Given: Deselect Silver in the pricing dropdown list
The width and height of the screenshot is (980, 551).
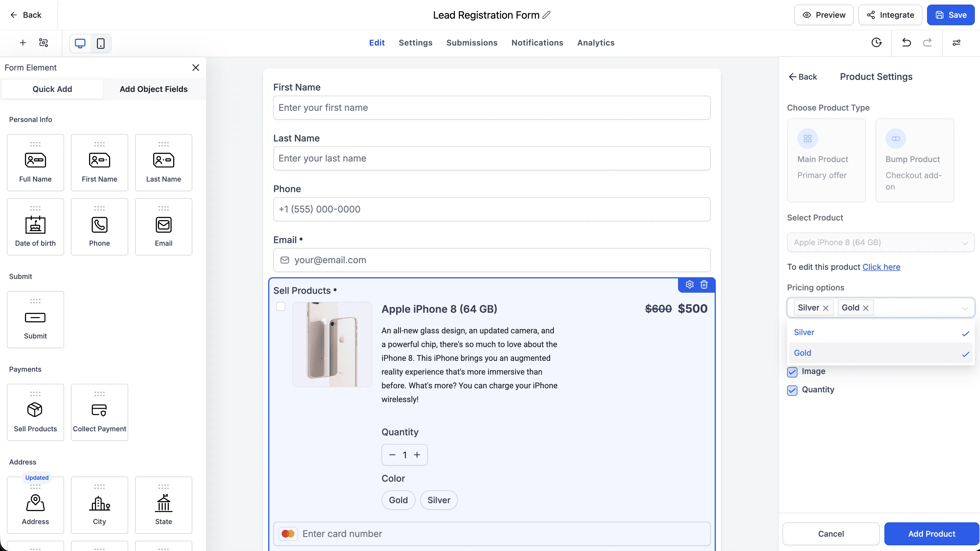Looking at the screenshot, I should tap(881, 332).
